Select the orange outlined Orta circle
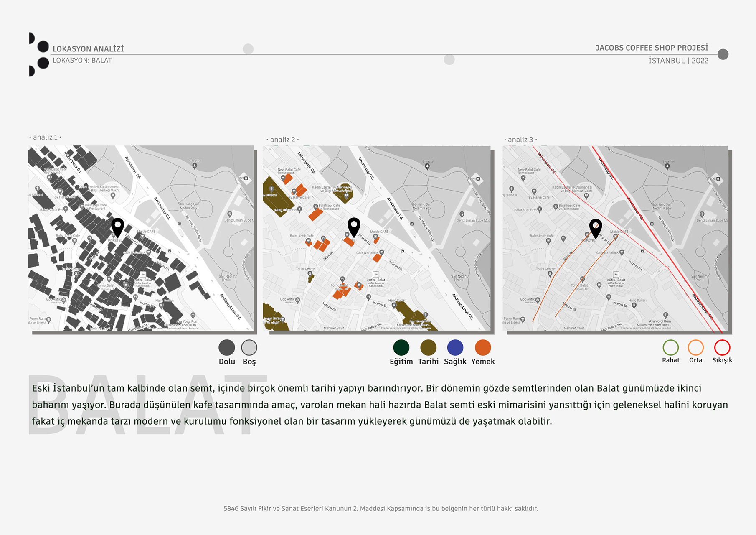This screenshot has height=535, width=756. 696,348
